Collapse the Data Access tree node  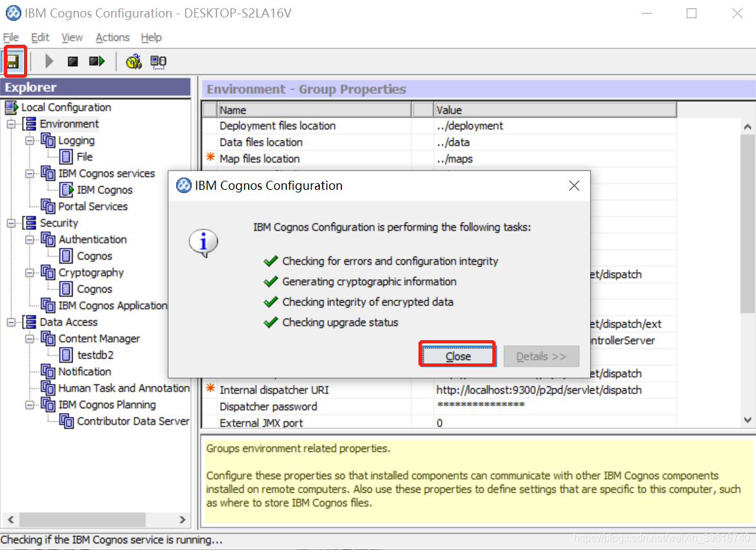[x=11, y=323]
